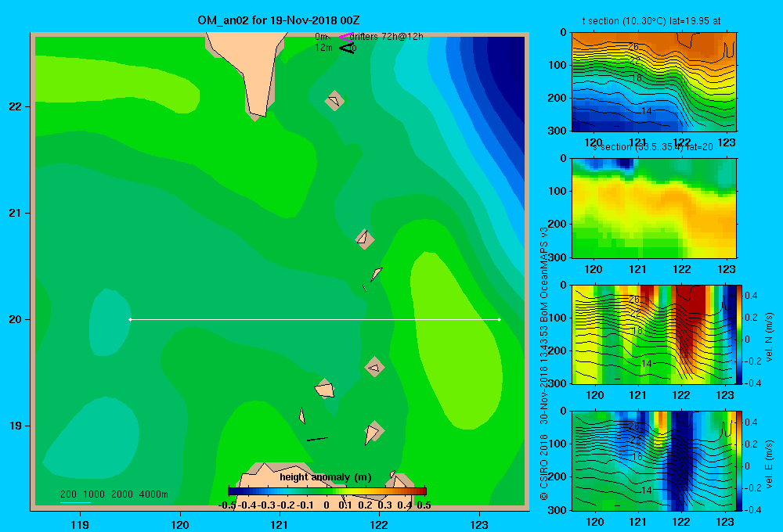Click the black 12m current arrow icon
783x532 pixels.
click(x=347, y=49)
